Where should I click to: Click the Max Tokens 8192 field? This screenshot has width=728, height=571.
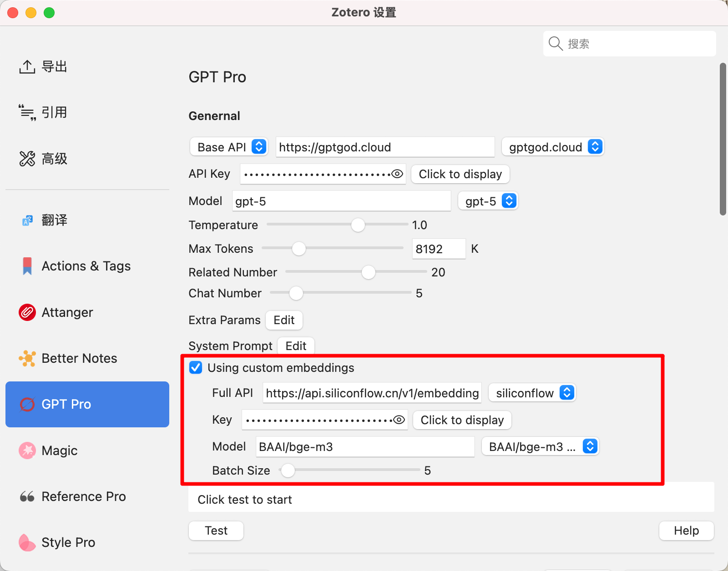pos(439,249)
